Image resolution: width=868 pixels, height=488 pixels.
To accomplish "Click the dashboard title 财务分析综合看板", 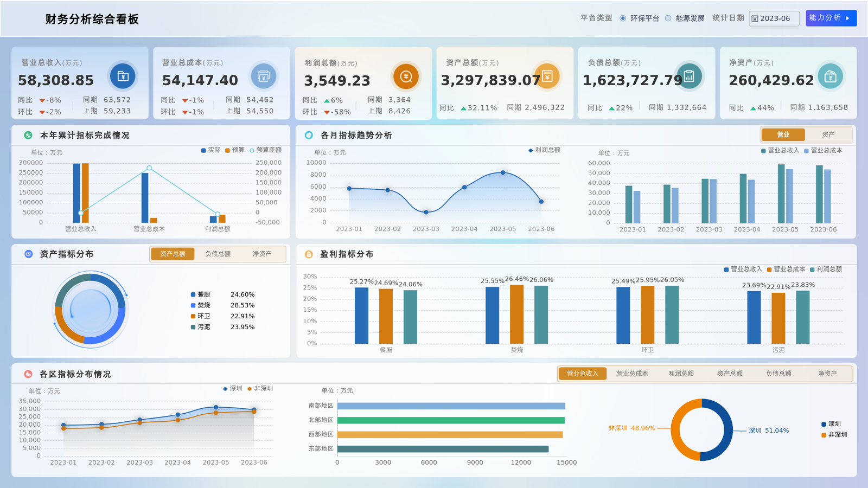I will [92, 19].
